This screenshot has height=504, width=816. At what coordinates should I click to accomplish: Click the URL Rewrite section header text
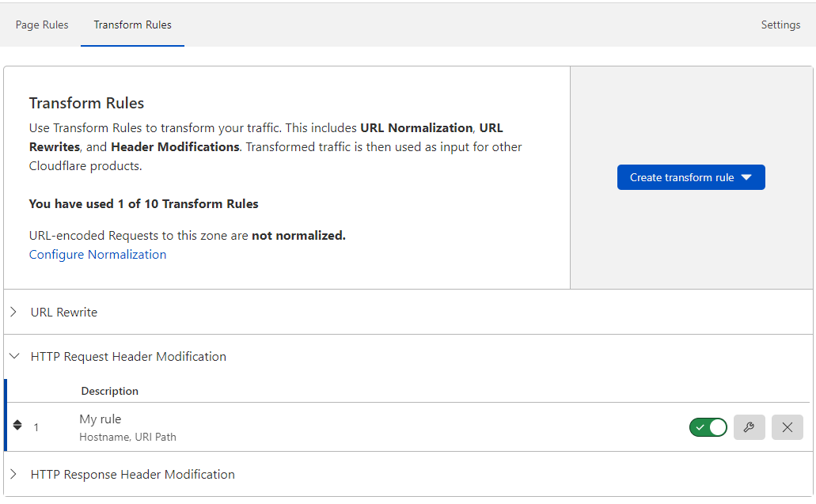pyautogui.click(x=63, y=312)
